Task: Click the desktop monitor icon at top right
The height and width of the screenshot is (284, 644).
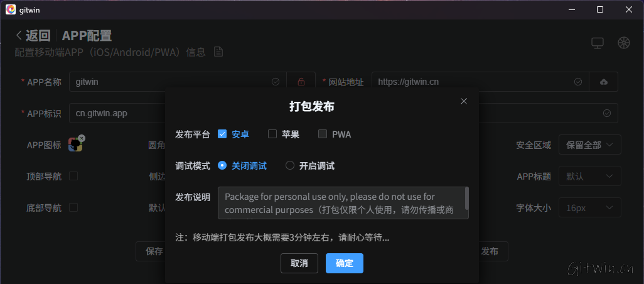Action: click(598, 43)
